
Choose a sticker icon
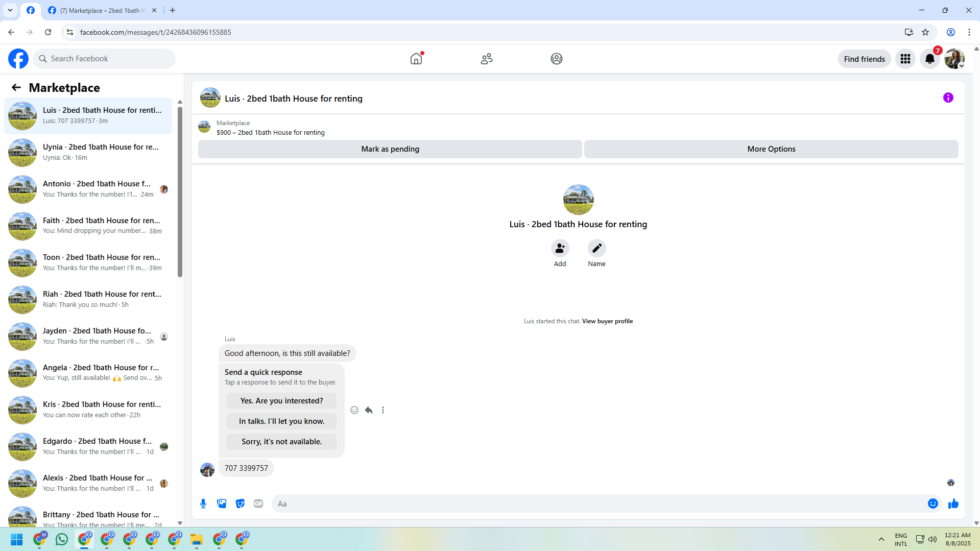click(240, 504)
